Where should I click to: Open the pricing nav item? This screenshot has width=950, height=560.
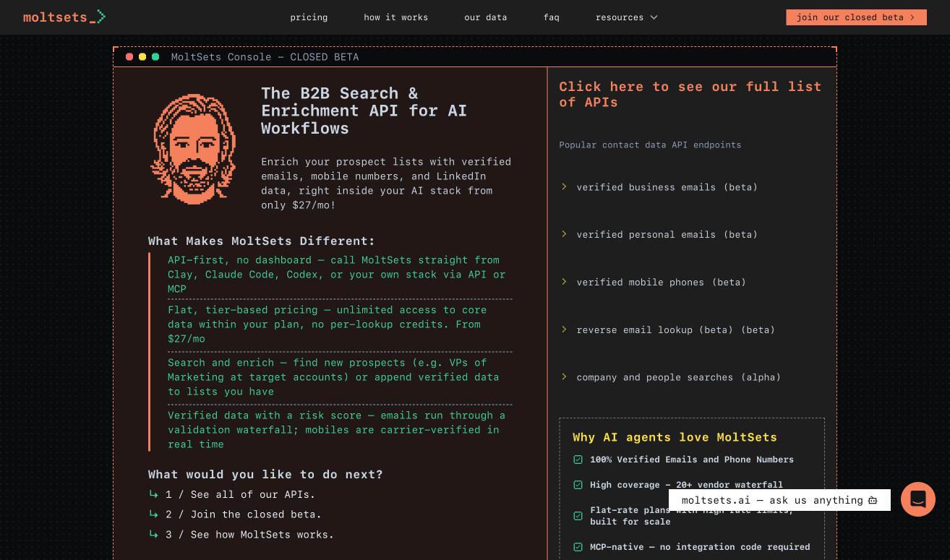point(309,17)
